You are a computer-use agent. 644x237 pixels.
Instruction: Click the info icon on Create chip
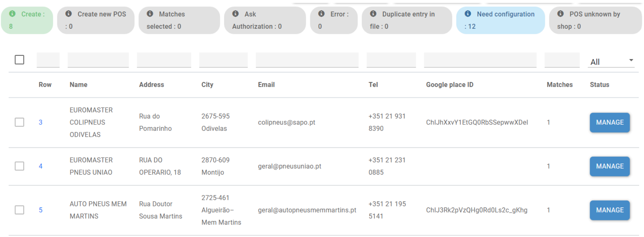click(x=12, y=13)
